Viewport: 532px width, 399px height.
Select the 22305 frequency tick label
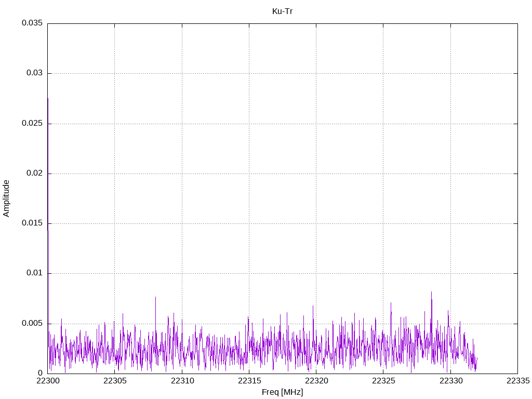[115, 381]
